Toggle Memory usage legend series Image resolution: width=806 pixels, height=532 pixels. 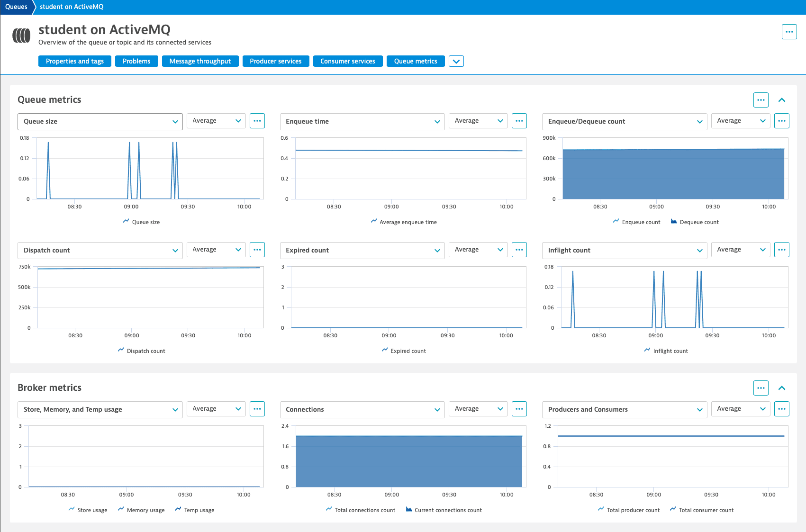coord(141,510)
